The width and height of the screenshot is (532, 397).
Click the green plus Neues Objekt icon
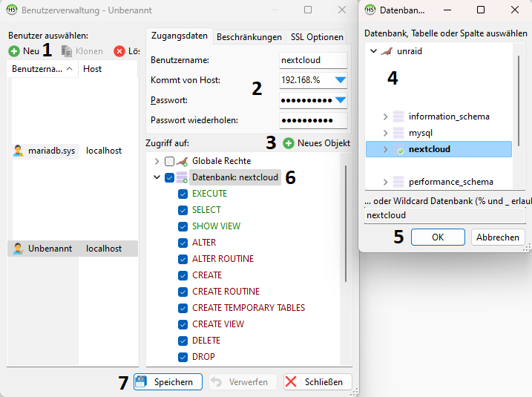click(289, 143)
